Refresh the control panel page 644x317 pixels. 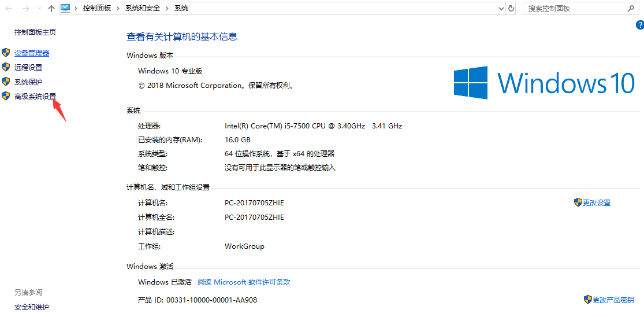point(511,8)
